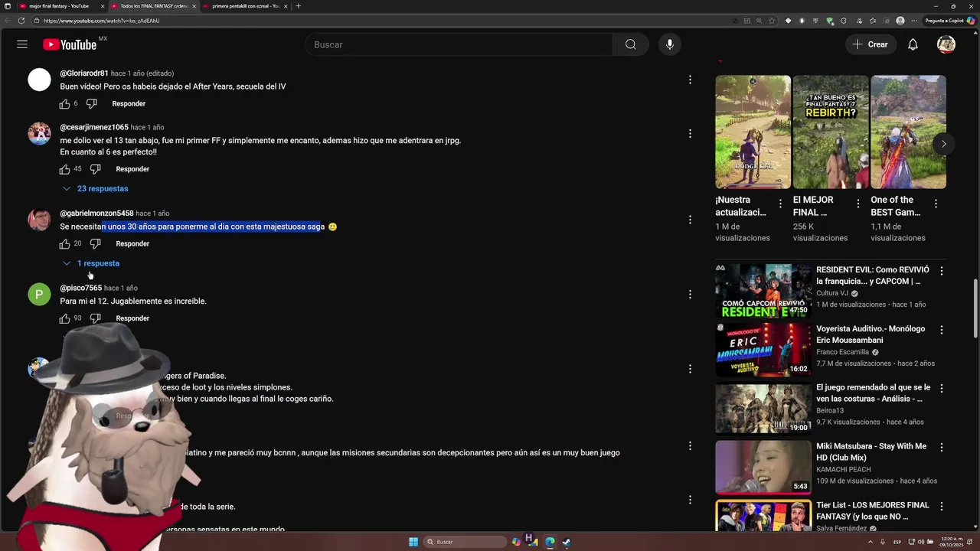The height and width of the screenshot is (551, 980).
Task: Dislike the comment by @pisco7565
Action: click(x=96, y=318)
